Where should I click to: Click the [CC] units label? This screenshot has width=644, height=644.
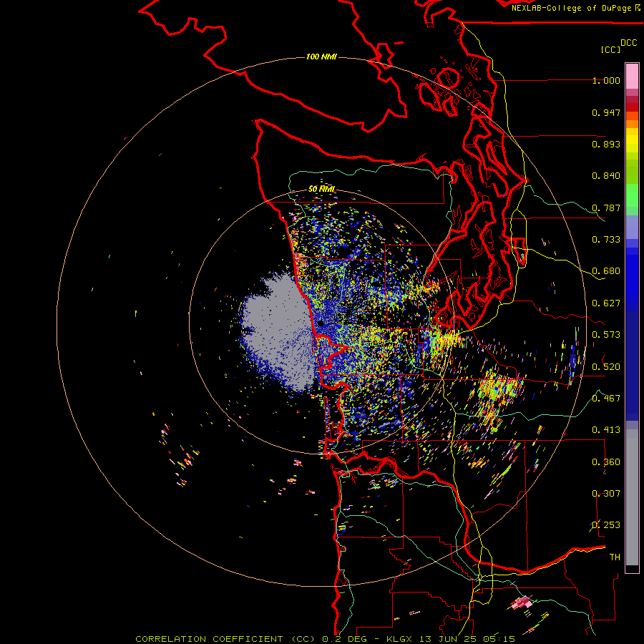pyautogui.click(x=610, y=49)
